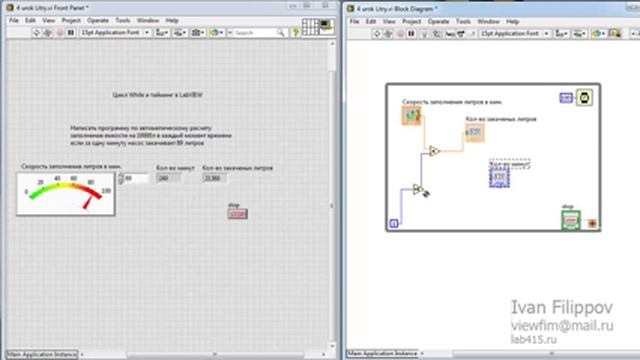Run the VI from Block Diagram toolbar
Screen dimensions: 640x360
tap(377, 34)
